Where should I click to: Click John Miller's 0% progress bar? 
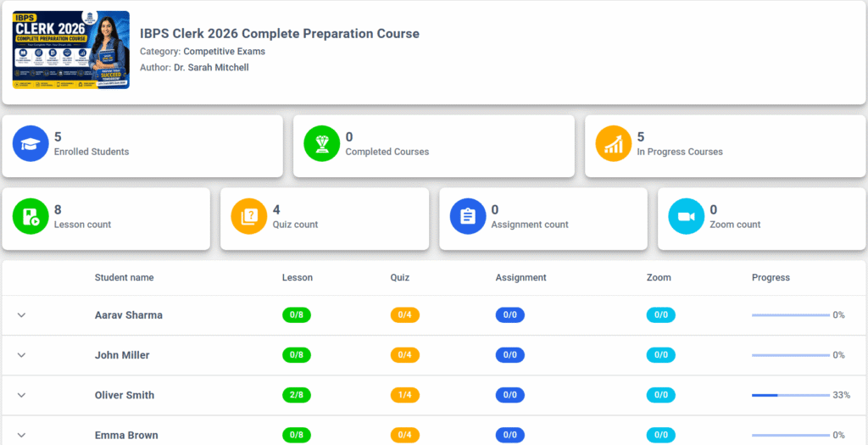[x=791, y=355]
